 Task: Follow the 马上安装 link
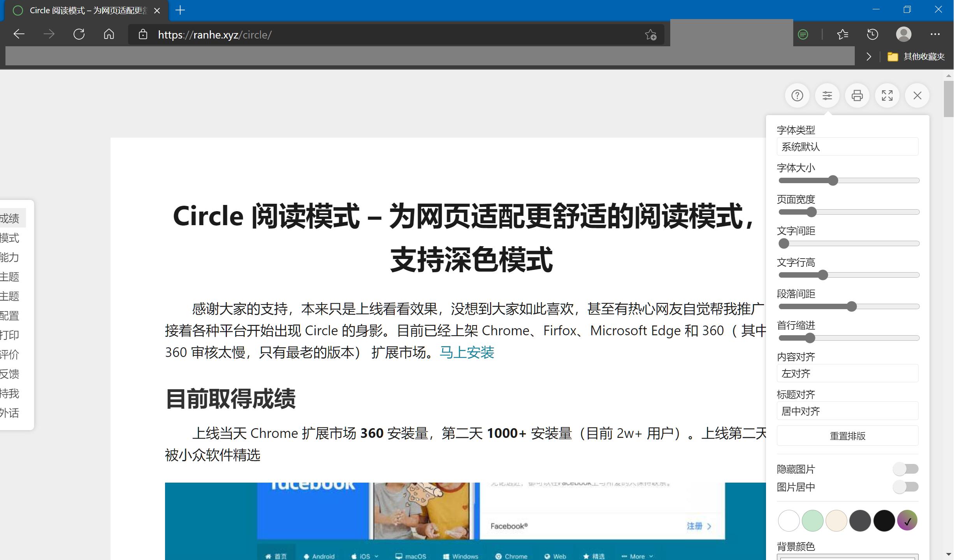pos(467,352)
